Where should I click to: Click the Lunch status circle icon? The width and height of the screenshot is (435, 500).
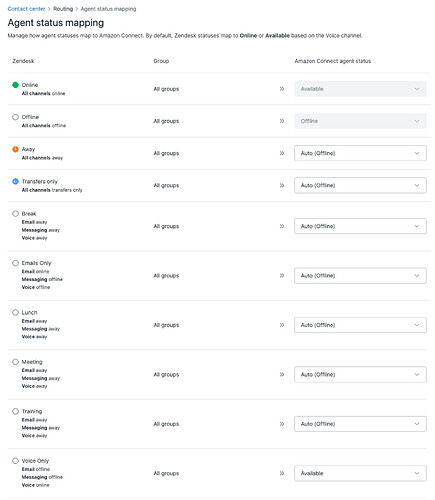pyautogui.click(x=15, y=312)
